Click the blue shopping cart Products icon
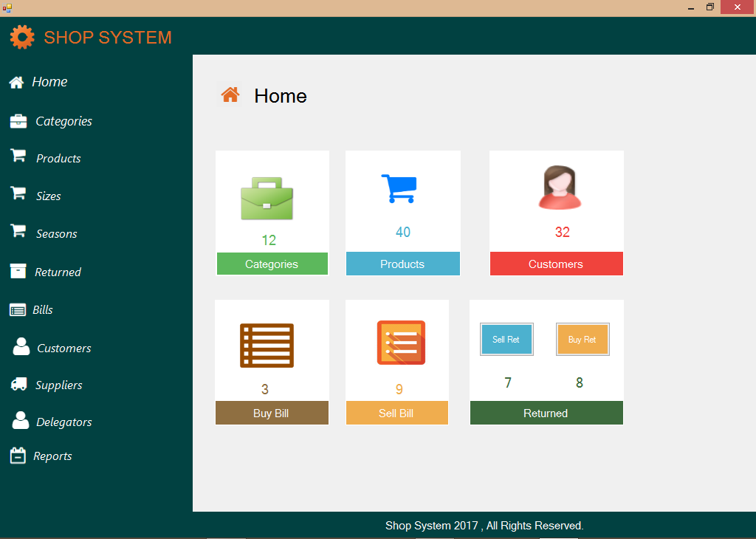Image resolution: width=756 pixels, height=539 pixels. tap(399, 188)
